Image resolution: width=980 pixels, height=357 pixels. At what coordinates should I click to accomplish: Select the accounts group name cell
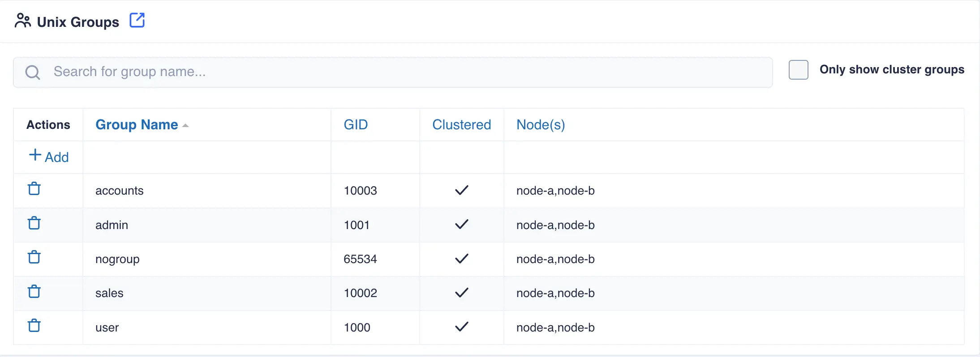click(120, 191)
